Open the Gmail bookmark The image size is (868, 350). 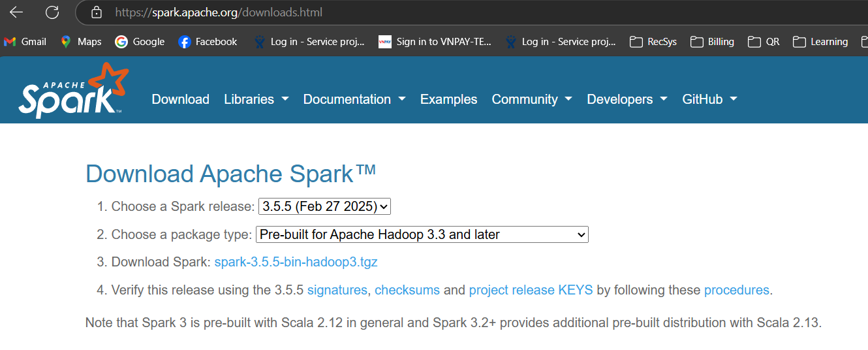25,42
